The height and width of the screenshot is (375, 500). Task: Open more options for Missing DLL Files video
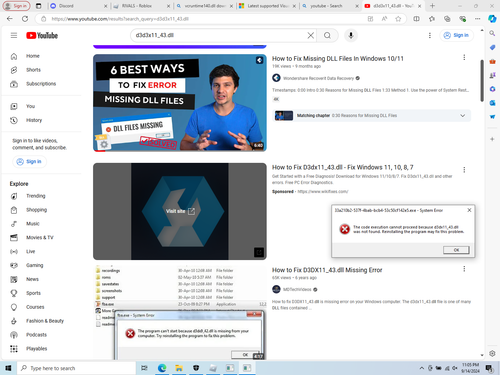[464, 58]
